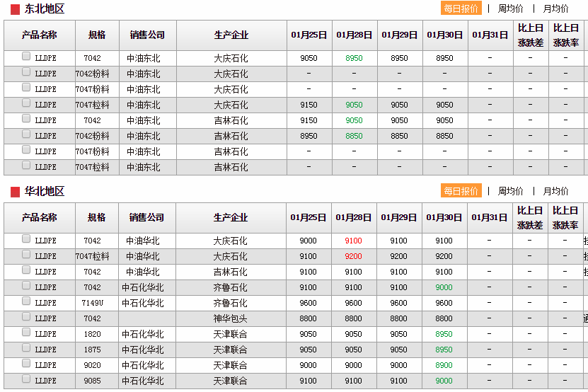This screenshot has height=392, width=588.
Task: Switch to 月均价 in 东北地区 section
Action: [x=555, y=8]
